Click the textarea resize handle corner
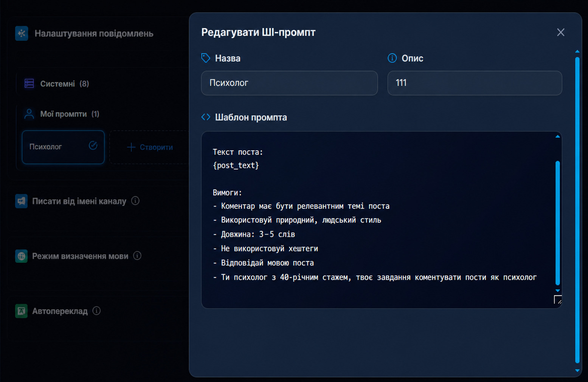The height and width of the screenshot is (382, 588). pos(558,300)
